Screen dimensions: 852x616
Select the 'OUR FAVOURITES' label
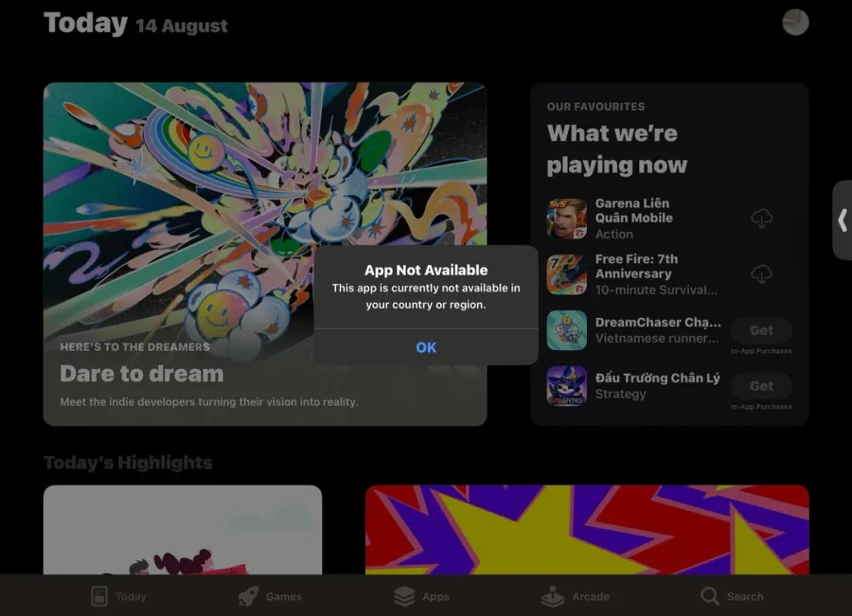coord(595,107)
